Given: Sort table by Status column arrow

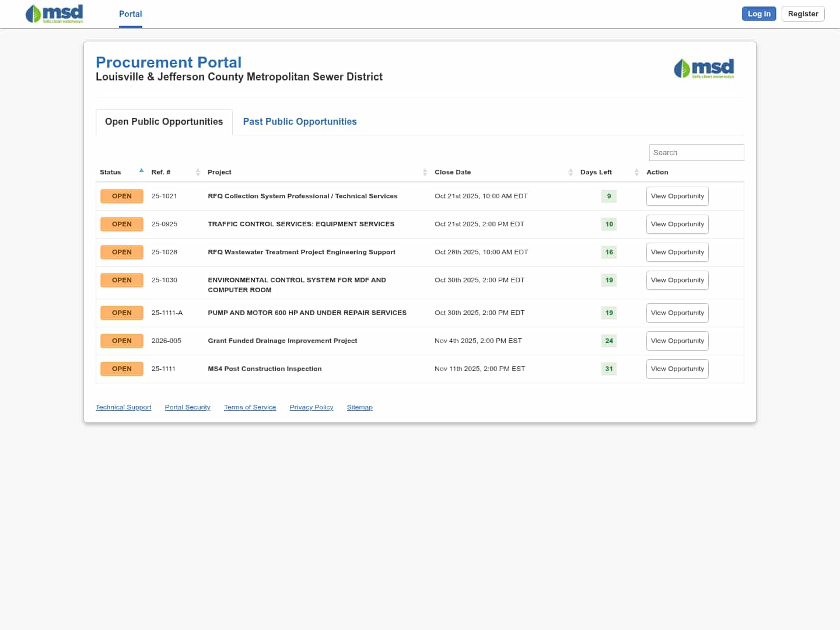Looking at the screenshot, I should pyautogui.click(x=141, y=171).
